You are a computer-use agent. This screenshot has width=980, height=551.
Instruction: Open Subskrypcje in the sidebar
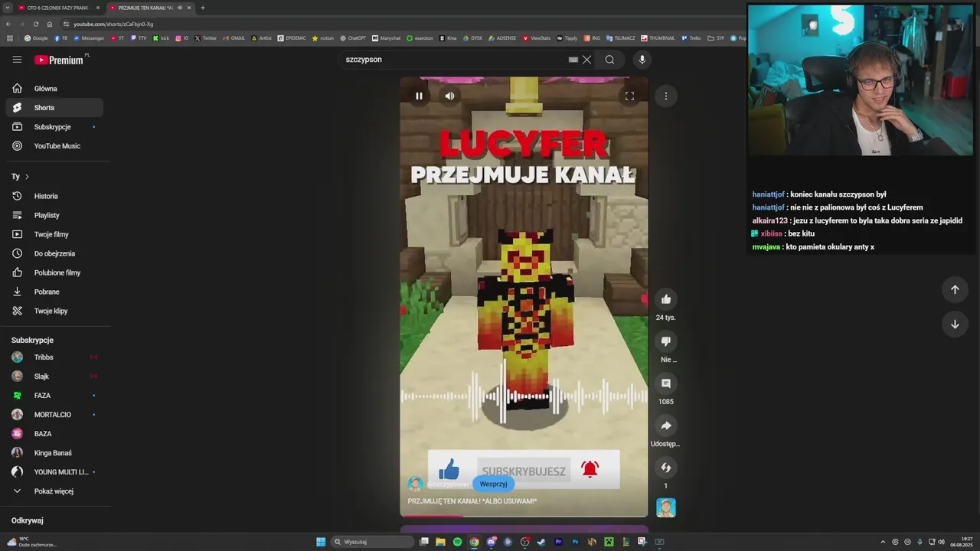tap(54, 127)
